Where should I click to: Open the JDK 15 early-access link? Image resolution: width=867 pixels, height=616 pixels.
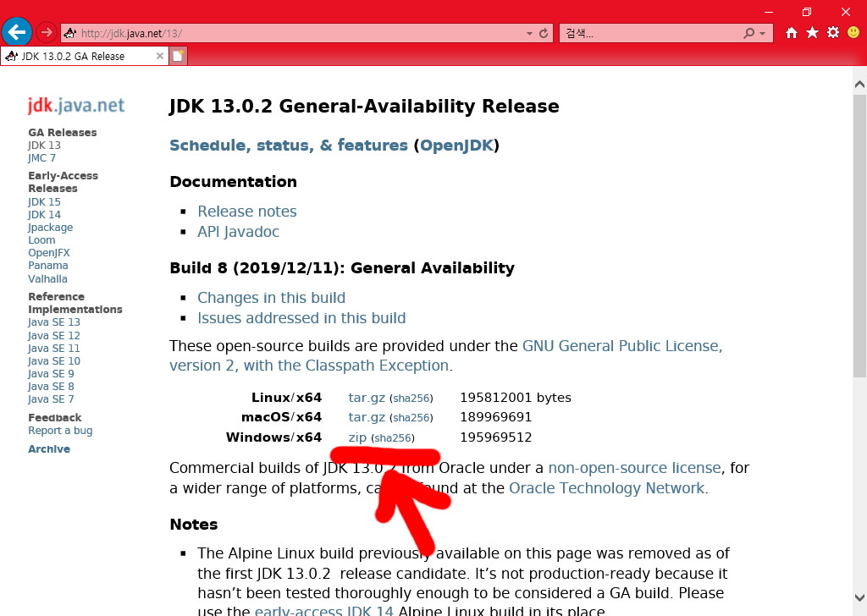tap(44, 201)
